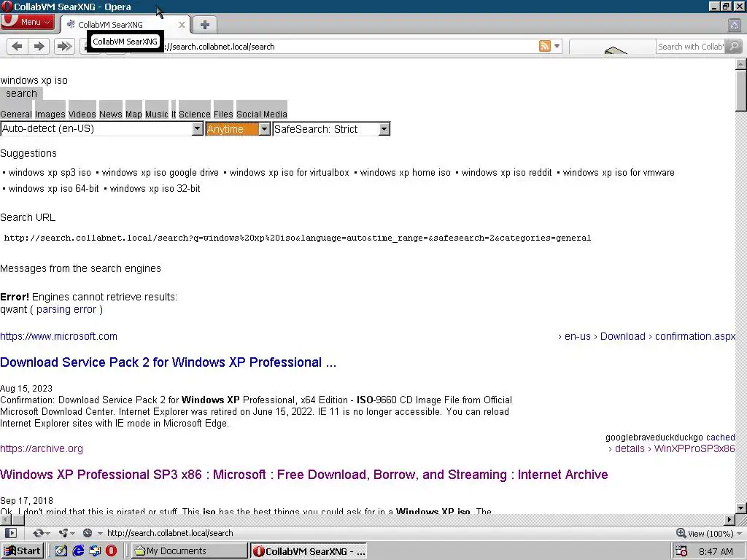This screenshot has width=747, height=560.
Task: Click the magnifier in the search field
Action: coord(734,46)
